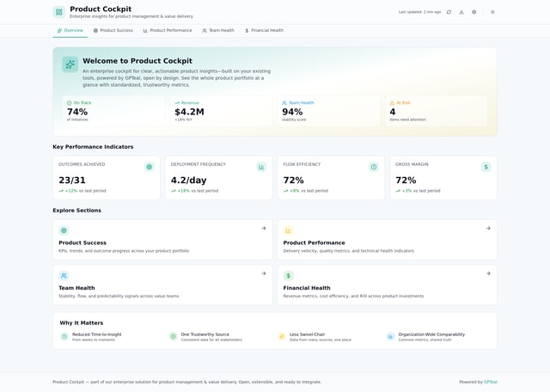Open Product Performance card arrow
The height and width of the screenshot is (392, 550).
click(488, 229)
